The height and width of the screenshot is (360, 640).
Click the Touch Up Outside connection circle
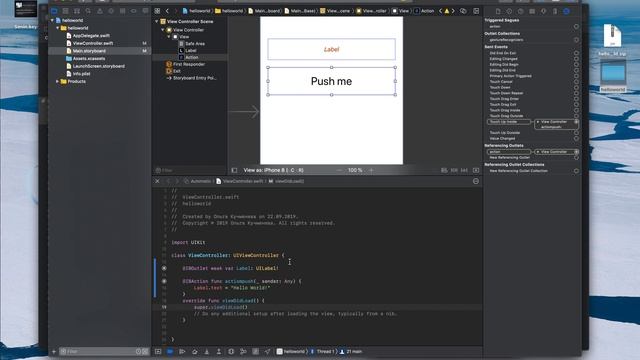(576, 133)
